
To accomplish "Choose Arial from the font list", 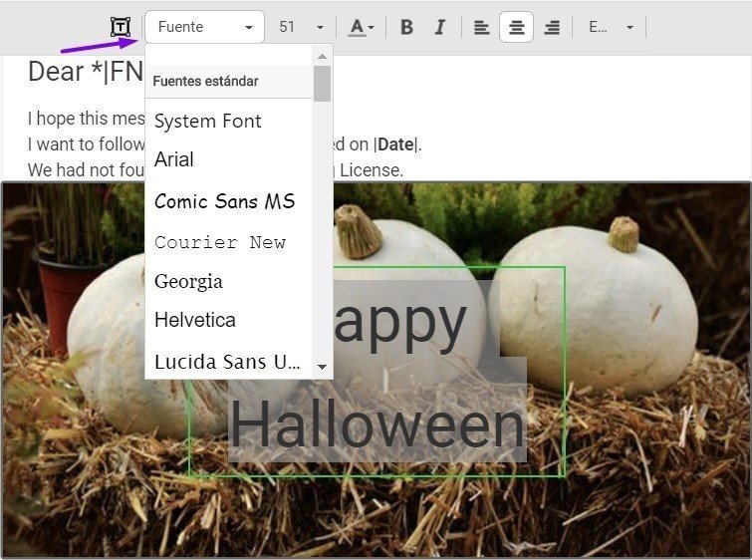I will [x=174, y=159].
